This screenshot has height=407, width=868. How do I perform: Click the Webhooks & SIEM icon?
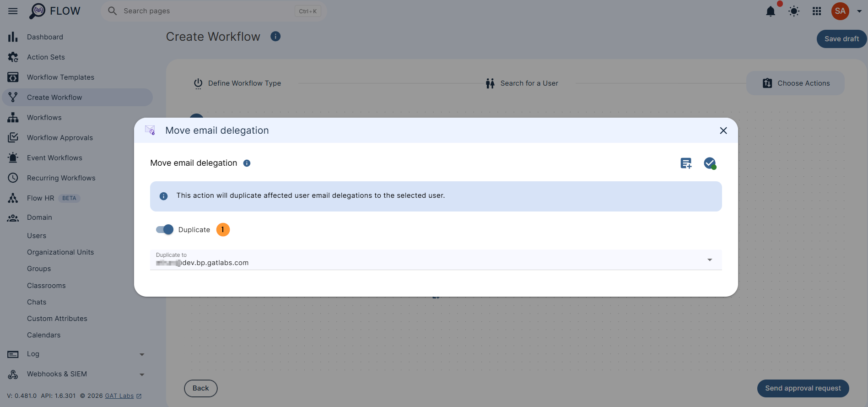tap(13, 374)
